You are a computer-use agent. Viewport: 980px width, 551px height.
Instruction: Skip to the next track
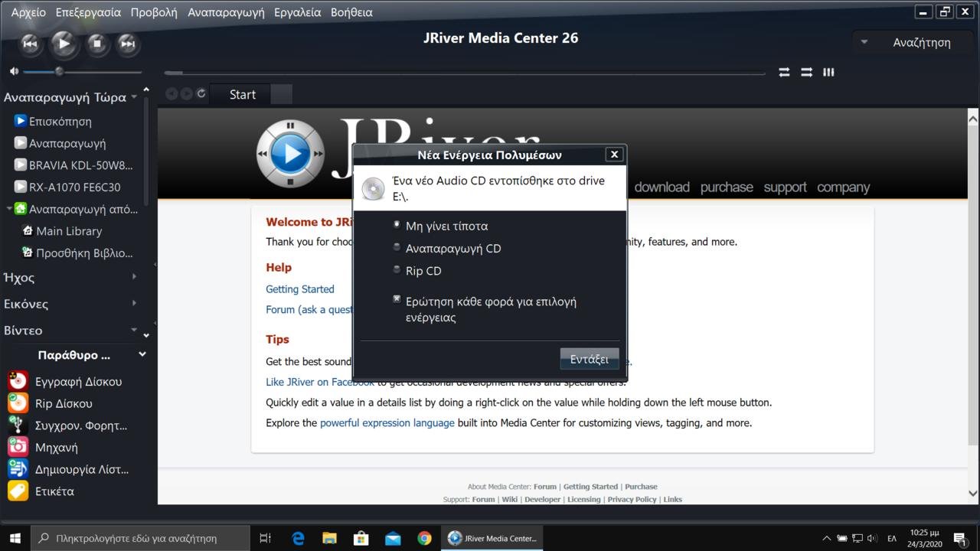128,44
